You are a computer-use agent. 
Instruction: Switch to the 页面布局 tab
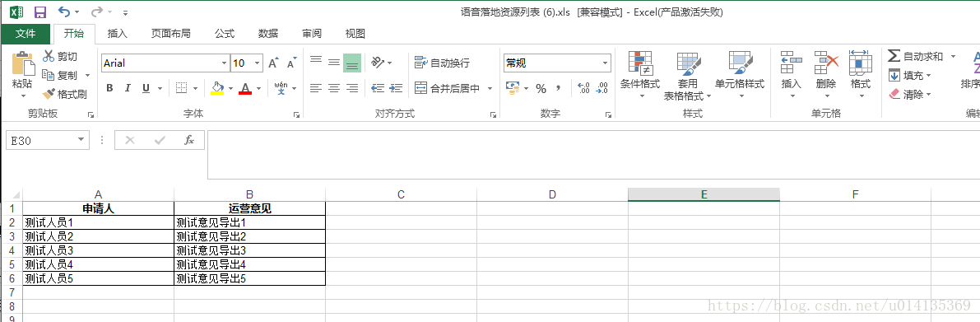[170, 33]
